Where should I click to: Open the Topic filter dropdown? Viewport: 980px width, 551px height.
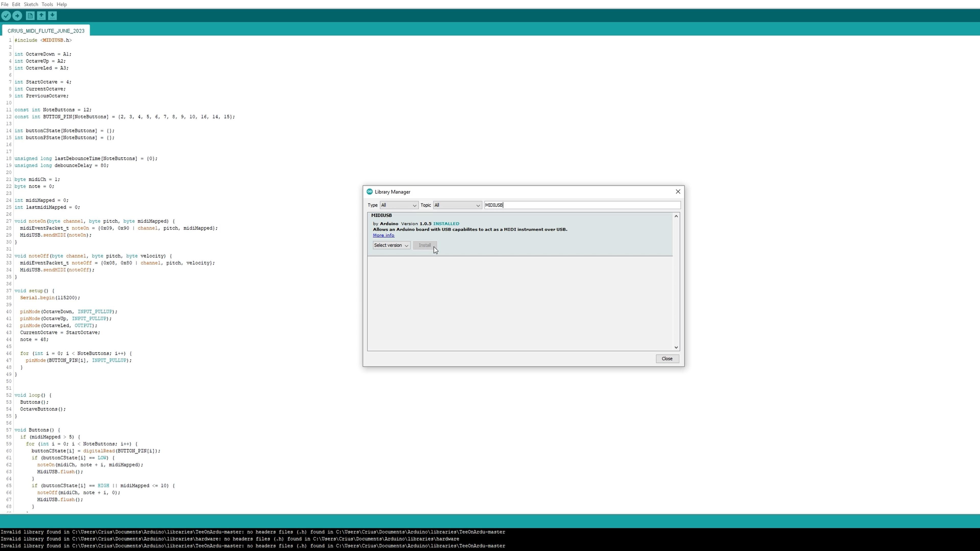coord(457,205)
